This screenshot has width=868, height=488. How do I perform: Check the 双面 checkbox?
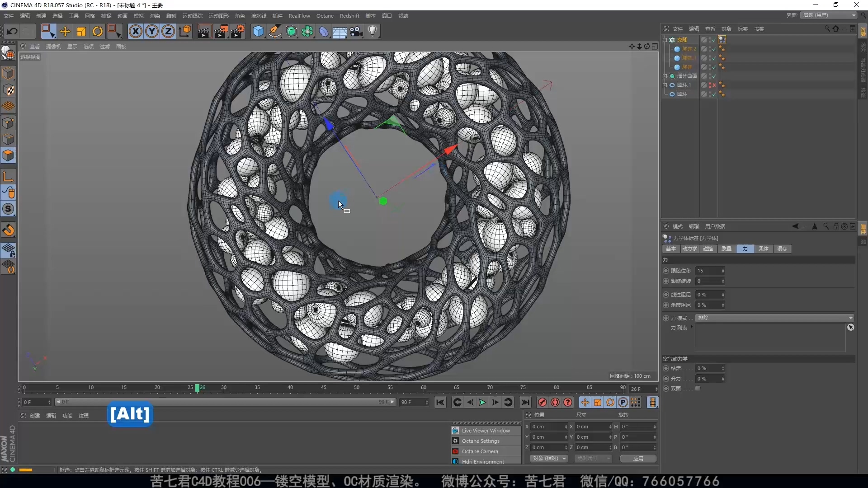pos(698,389)
